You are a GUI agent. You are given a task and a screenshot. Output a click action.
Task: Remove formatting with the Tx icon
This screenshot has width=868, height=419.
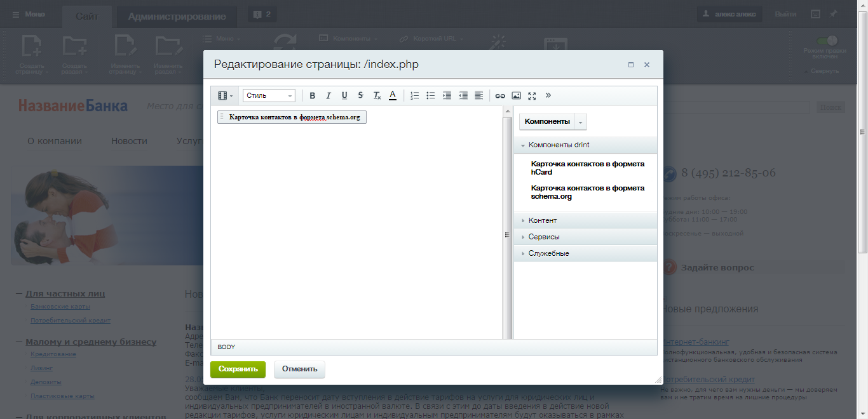pyautogui.click(x=377, y=96)
